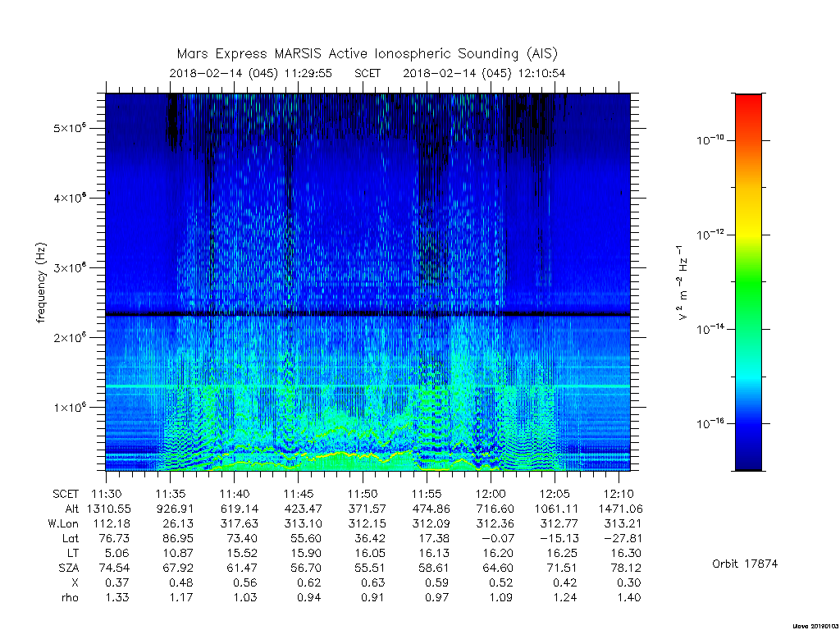This screenshot has height=630, width=840.
Task: Click the time tick label '11:55'
Action: [427, 494]
